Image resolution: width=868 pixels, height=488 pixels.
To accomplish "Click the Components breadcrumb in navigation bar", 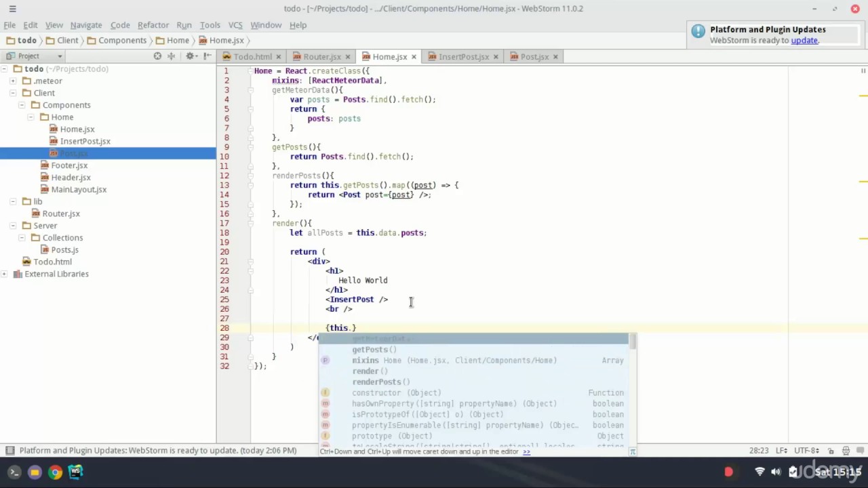I will coord(117,41).
